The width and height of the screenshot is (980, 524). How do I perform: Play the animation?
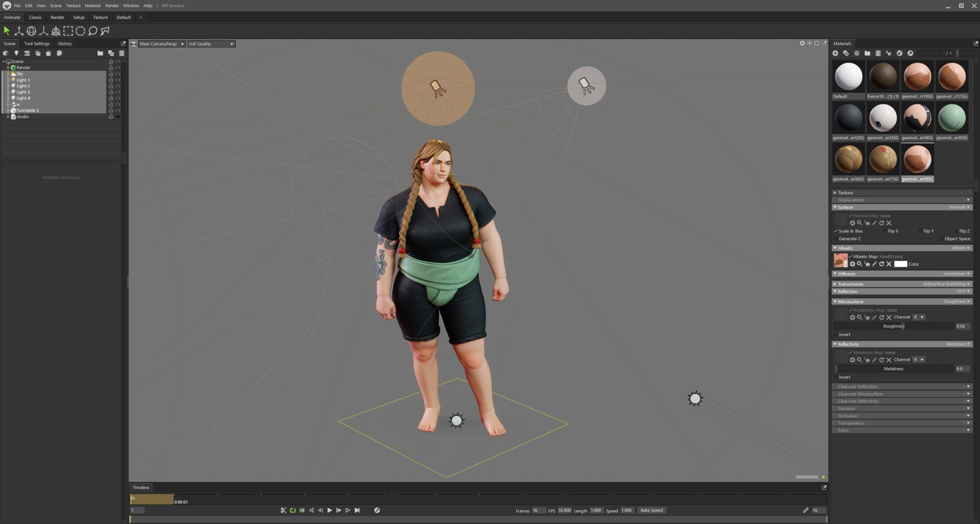tap(330, 510)
